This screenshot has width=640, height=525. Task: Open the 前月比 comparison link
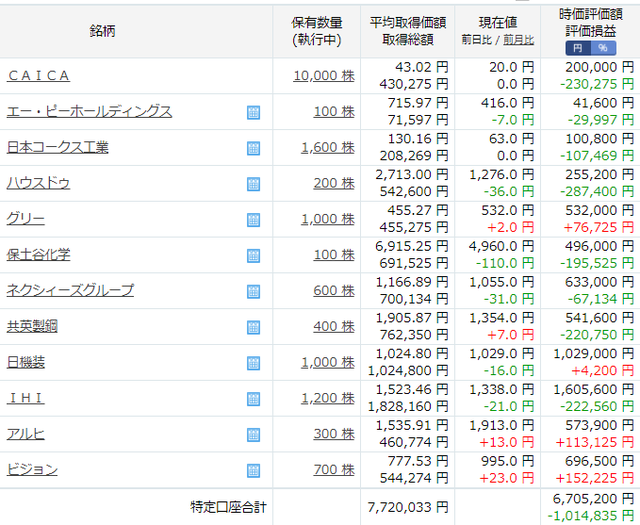click(x=518, y=40)
